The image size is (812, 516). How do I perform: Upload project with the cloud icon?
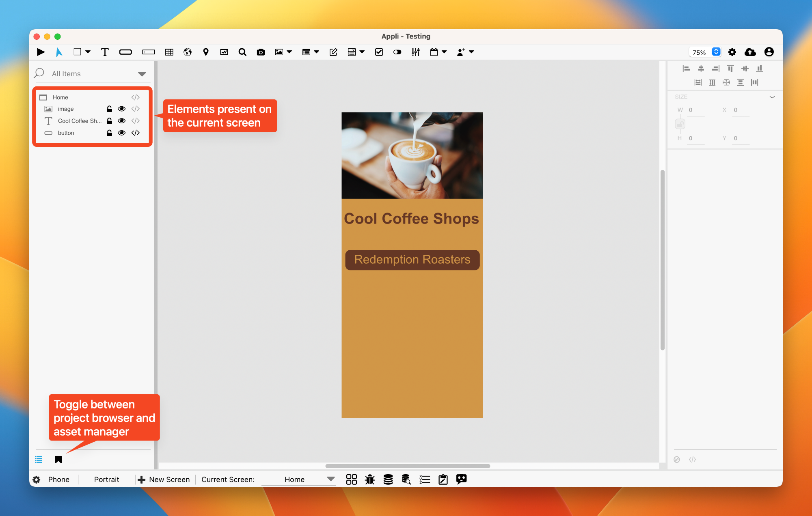point(750,52)
